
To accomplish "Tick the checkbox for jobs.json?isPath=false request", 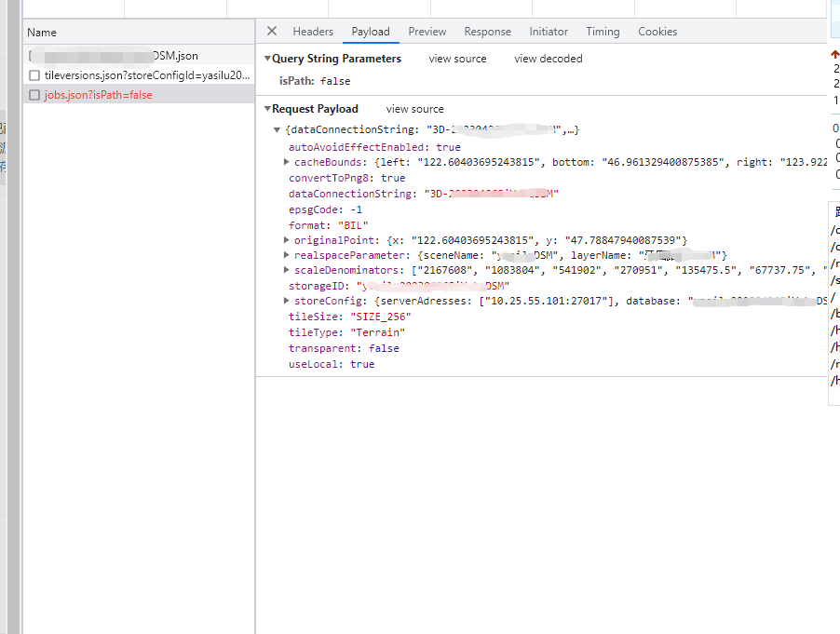I will [34, 95].
